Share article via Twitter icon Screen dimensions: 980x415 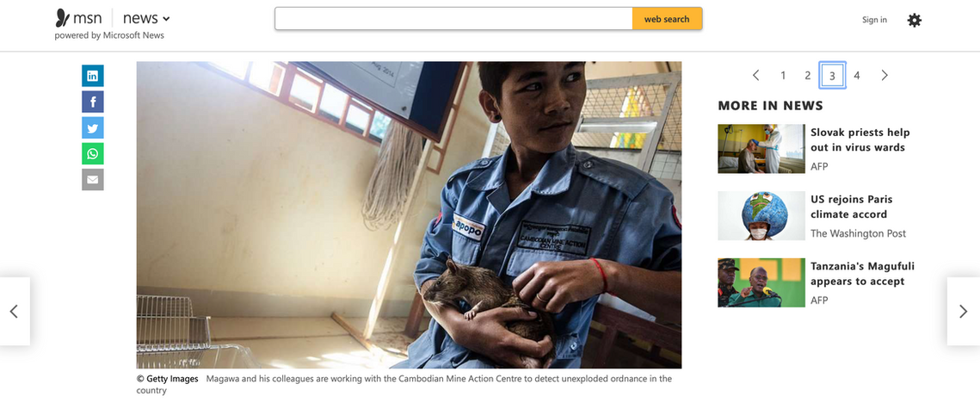[93, 127]
